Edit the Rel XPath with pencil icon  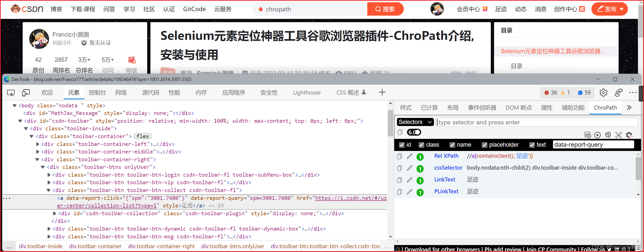click(410, 156)
